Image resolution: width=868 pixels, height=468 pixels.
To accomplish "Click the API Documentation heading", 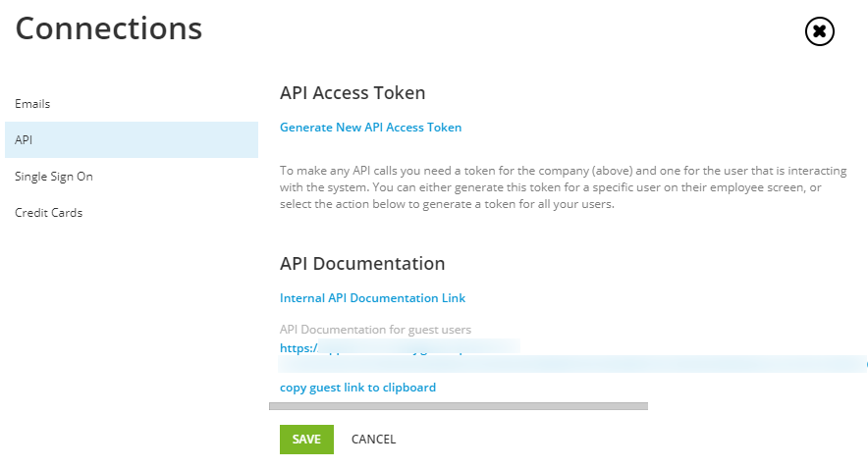I will (x=362, y=263).
